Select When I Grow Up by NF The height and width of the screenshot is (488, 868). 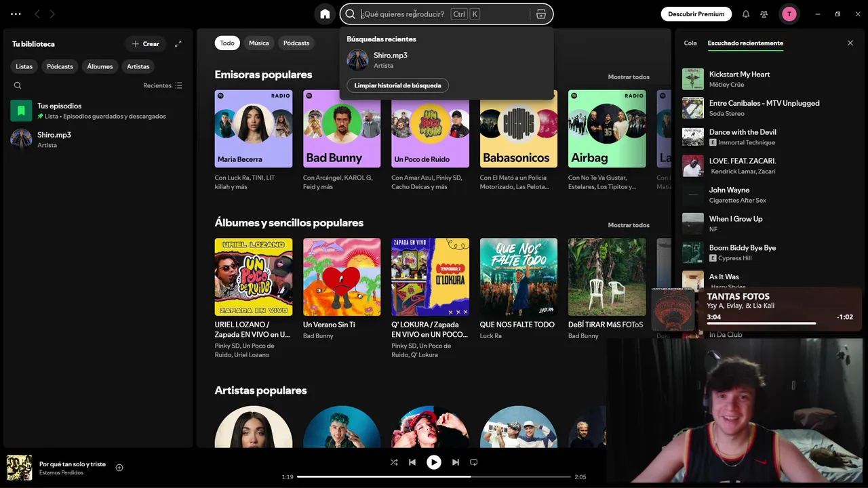[x=769, y=224]
